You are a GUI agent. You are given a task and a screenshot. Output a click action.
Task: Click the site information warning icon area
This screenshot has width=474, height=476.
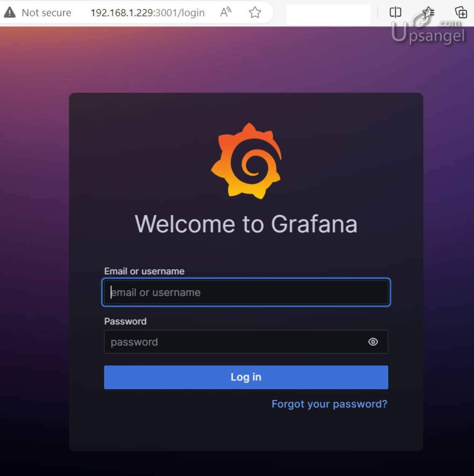pyautogui.click(x=10, y=12)
